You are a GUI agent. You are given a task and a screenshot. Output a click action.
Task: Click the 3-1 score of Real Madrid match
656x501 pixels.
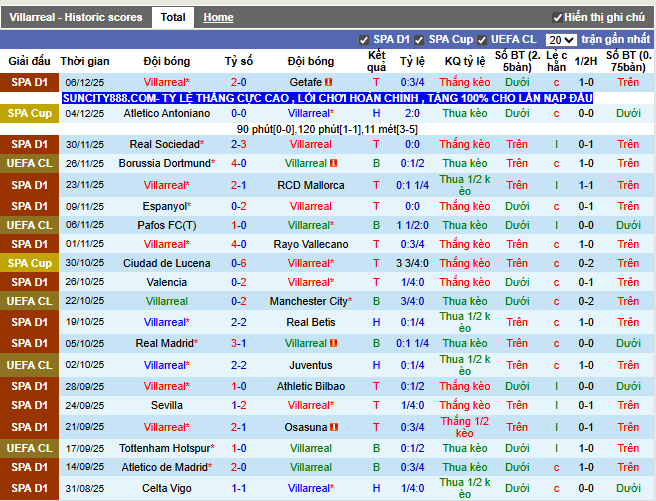[238, 343]
